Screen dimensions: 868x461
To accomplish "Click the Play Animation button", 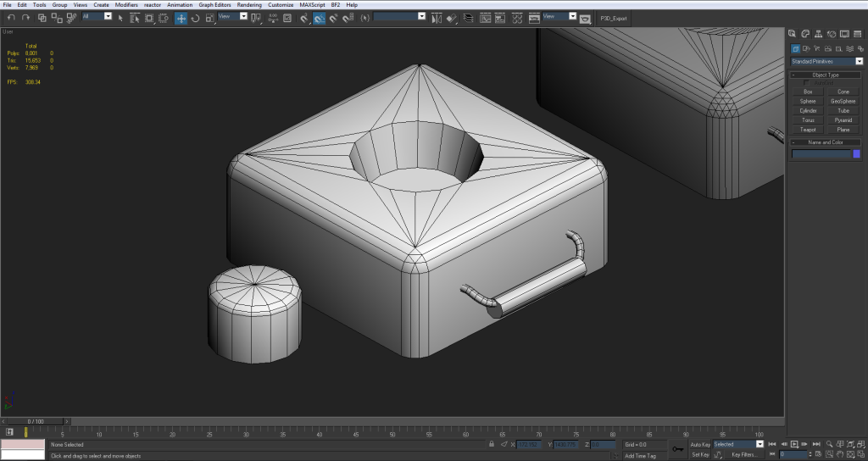I will 794,444.
